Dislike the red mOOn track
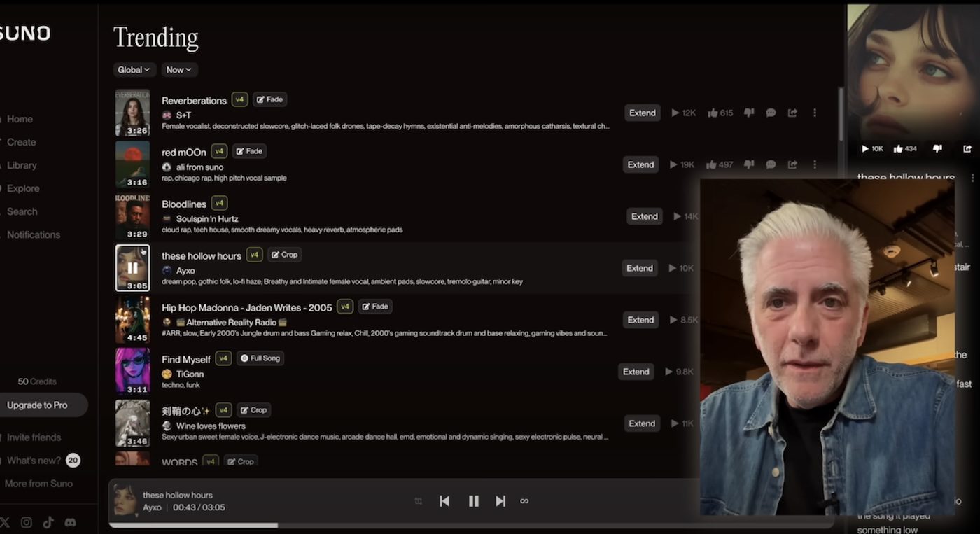This screenshot has width=980, height=534. click(x=749, y=164)
